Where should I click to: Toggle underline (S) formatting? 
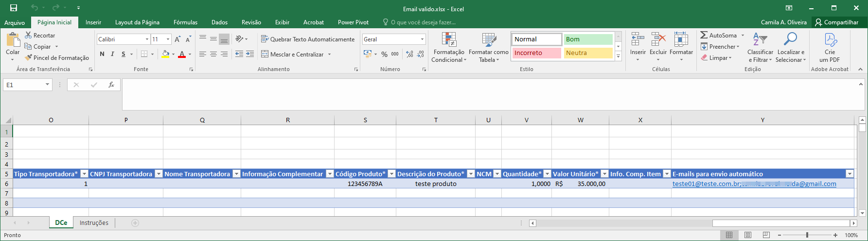click(x=124, y=54)
